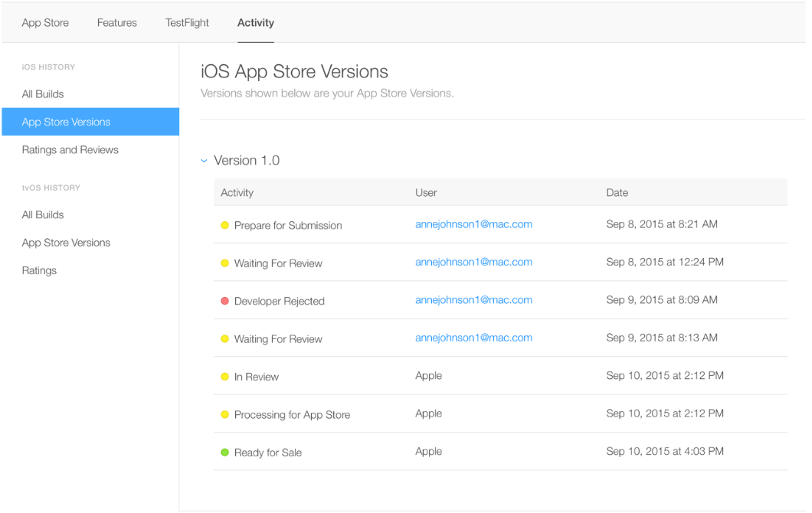Collapse the Version 1.0 section
The image size is (812, 513).
204,161
